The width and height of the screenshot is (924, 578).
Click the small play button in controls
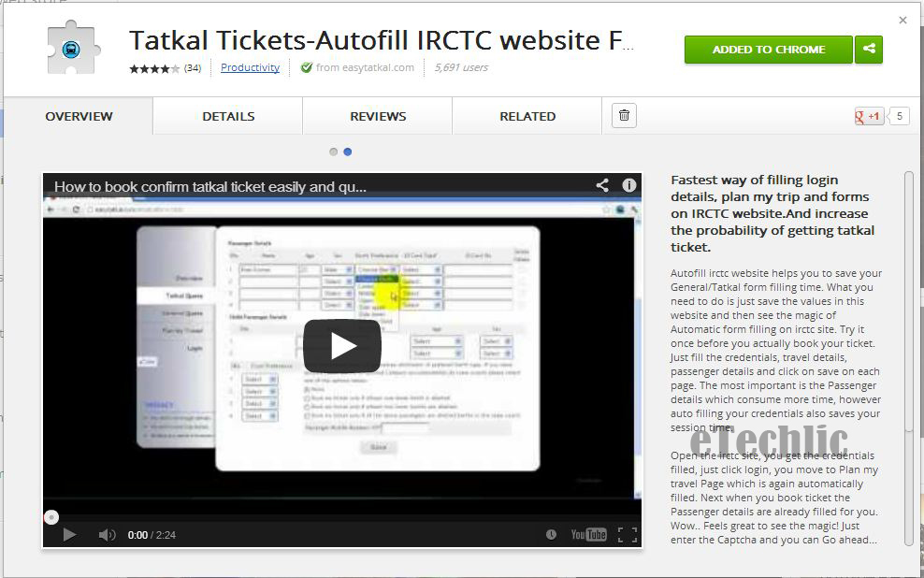coord(69,534)
